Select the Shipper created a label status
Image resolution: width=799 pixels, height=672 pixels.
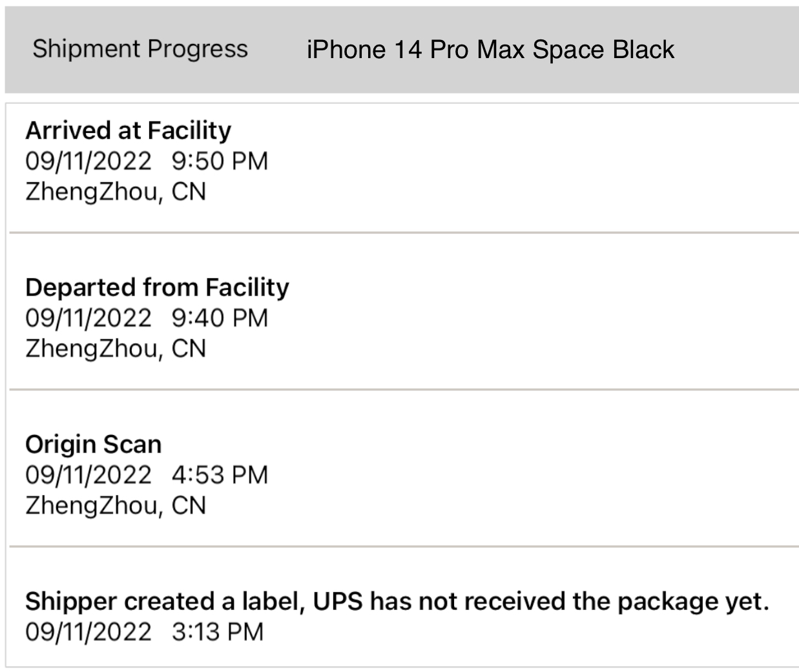coord(397,601)
